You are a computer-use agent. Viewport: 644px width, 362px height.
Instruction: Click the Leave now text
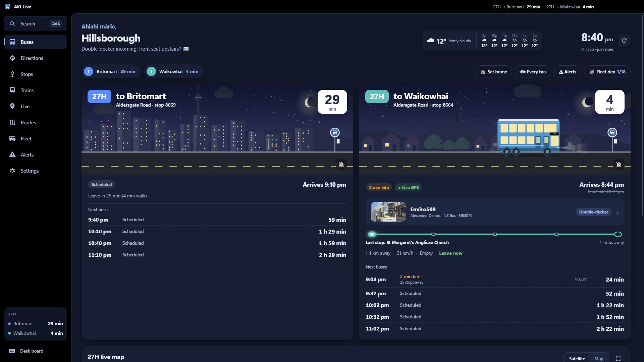click(450, 253)
